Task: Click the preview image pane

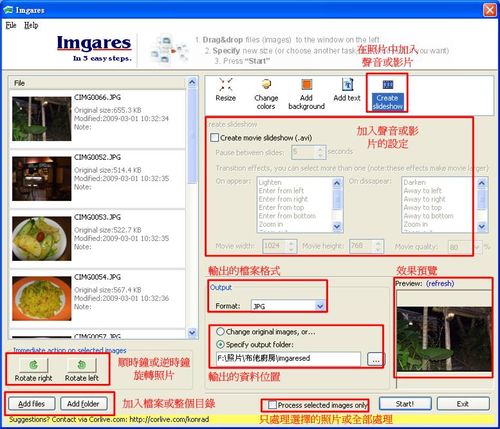Action: 444,339
